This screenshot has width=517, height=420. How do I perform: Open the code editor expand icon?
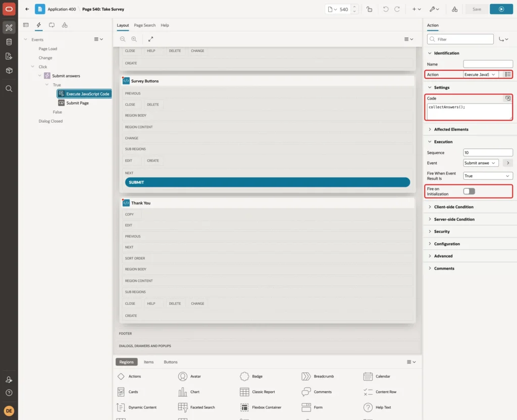pyautogui.click(x=508, y=98)
